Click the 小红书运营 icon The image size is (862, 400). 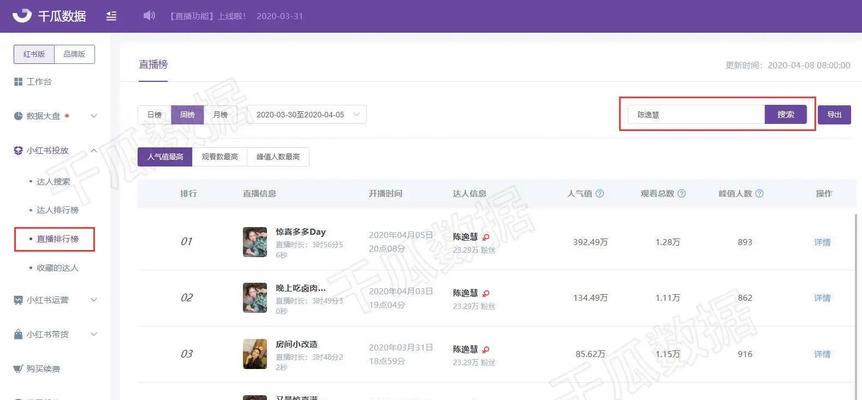[18, 300]
